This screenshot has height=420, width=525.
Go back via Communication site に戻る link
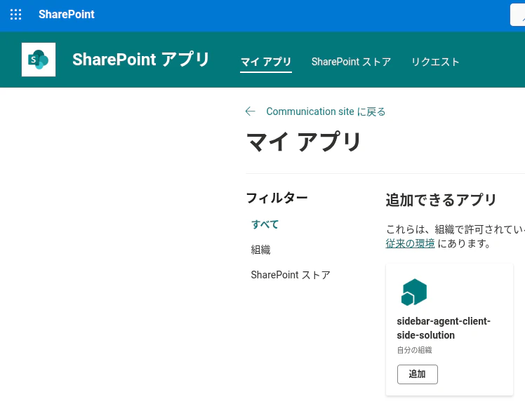point(326,111)
